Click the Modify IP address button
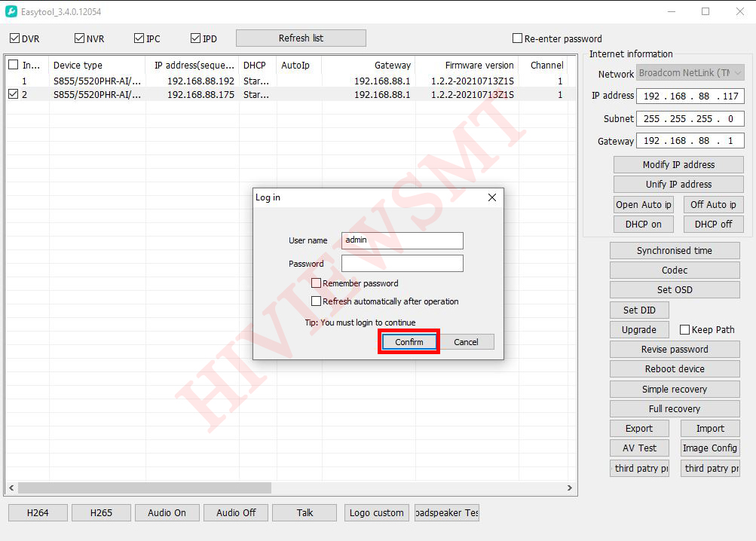 tap(678, 165)
